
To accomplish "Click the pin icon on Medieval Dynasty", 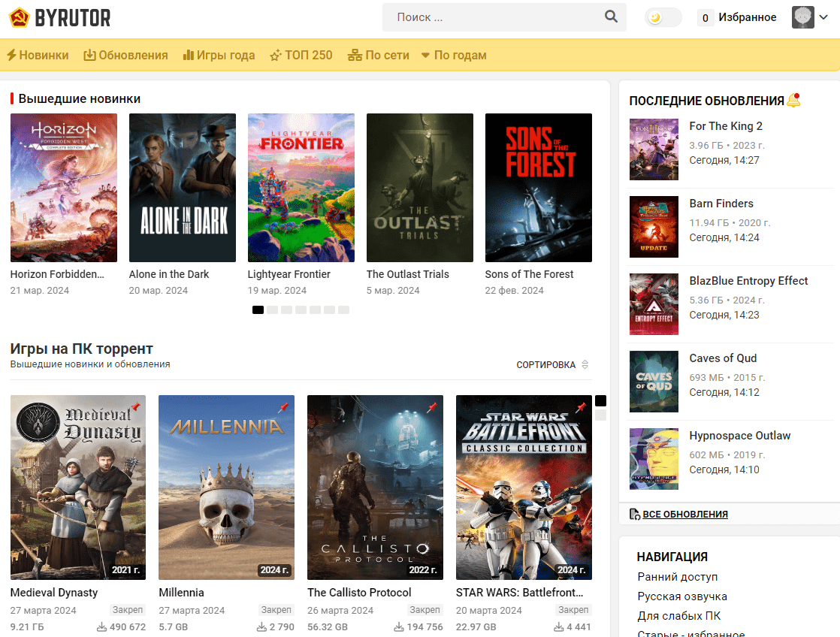I will click(x=135, y=407).
